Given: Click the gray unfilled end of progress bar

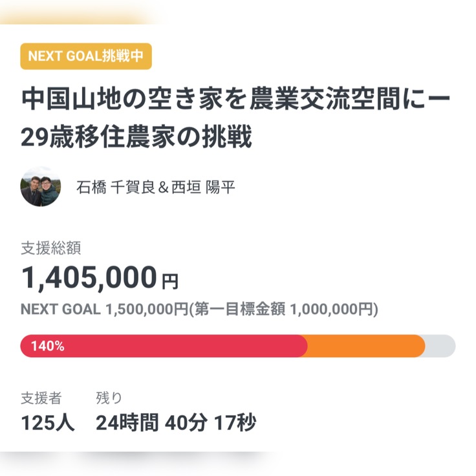Looking at the screenshot, I should tap(441, 346).
